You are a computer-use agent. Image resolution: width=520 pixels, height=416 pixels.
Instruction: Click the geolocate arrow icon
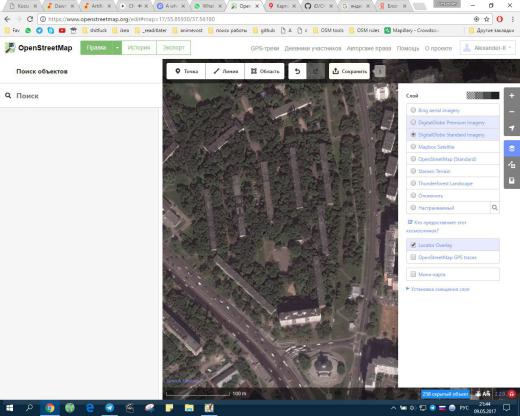point(512,128)
